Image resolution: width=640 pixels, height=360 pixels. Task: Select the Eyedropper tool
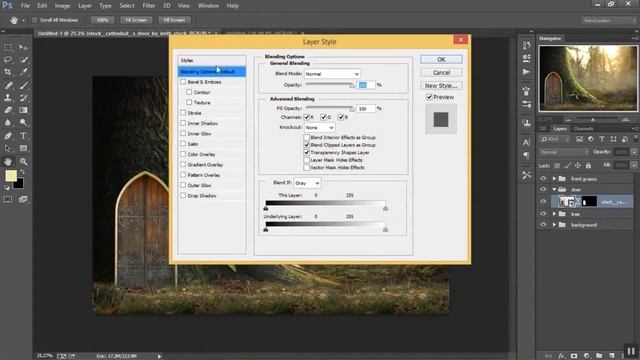tap(23, 72)
